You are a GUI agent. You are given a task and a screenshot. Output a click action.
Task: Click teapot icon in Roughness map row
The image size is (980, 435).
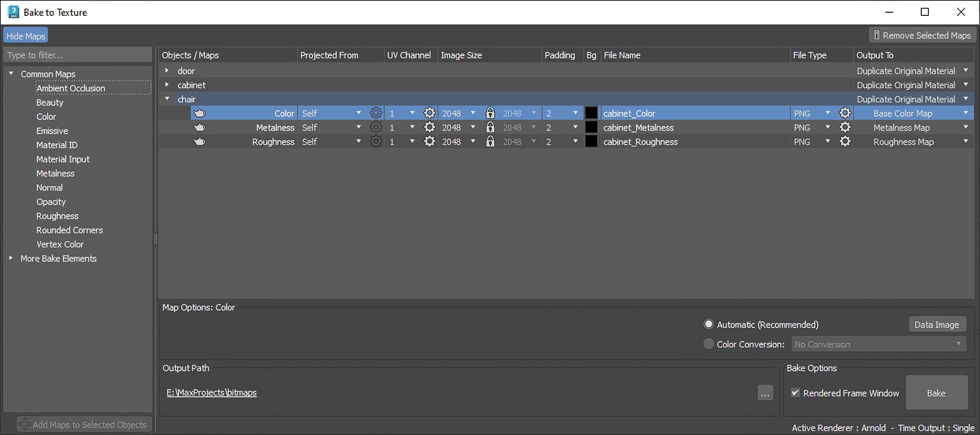click(200, 142)
